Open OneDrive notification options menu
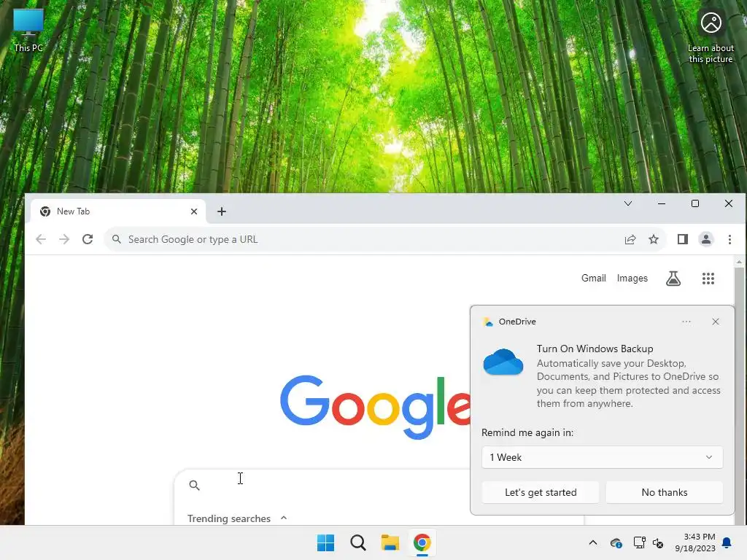747x560 pixels. (686, 322)
